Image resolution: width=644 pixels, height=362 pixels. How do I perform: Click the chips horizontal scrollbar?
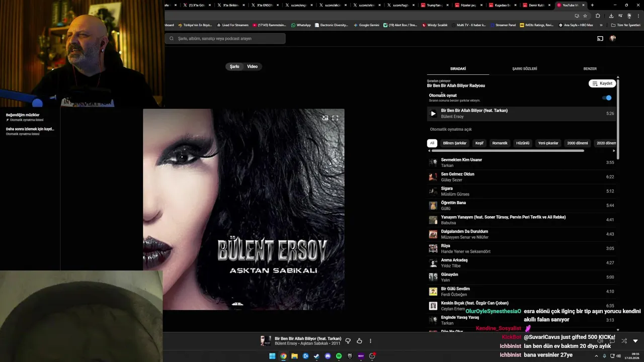pos(508,150)
